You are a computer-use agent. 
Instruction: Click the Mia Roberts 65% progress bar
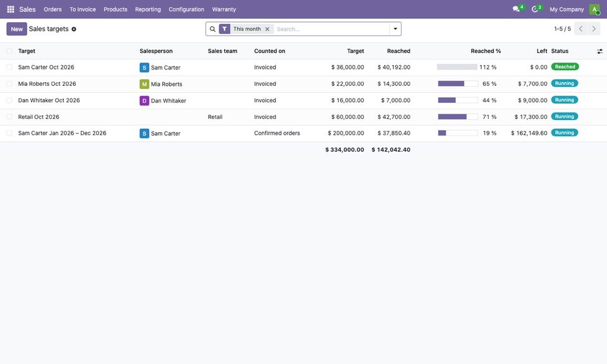[x=458, y=83]
